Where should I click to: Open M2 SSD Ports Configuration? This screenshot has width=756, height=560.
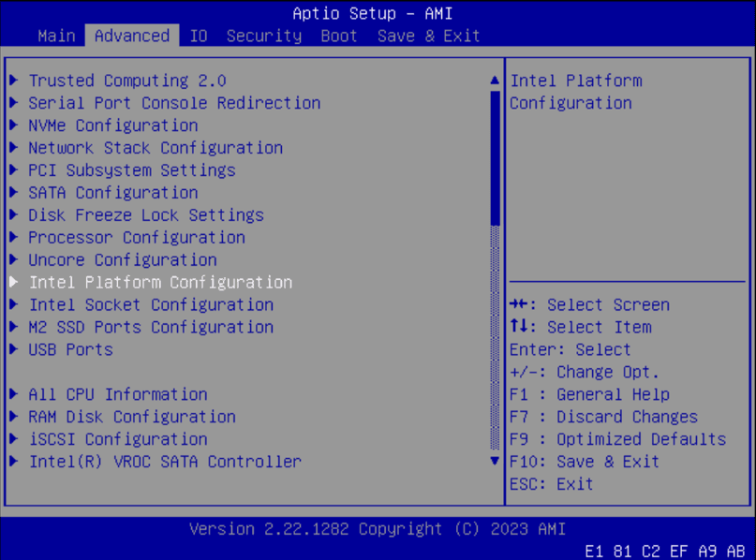151,327
